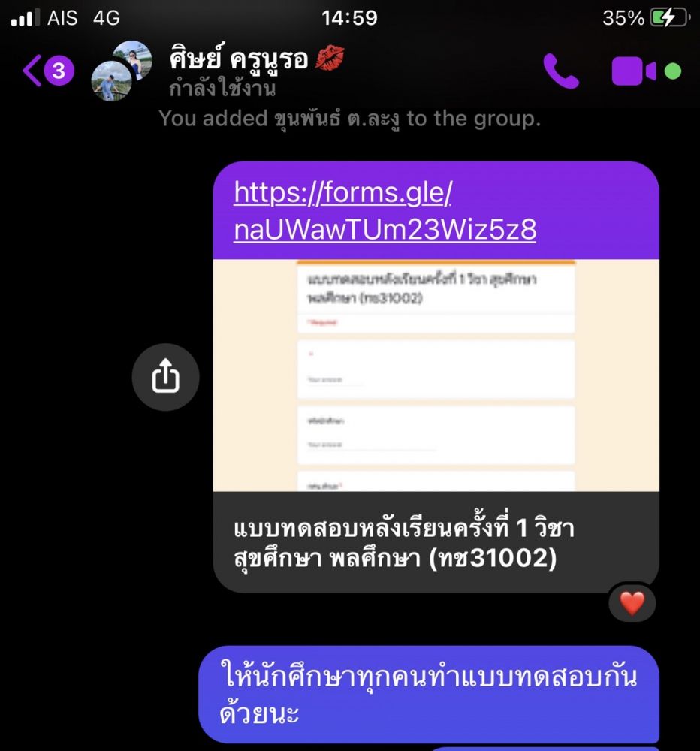Tap the battery indicator in the status bar
Screen dimensions: 700x751
pyautogui.click(x=670, y=18)
